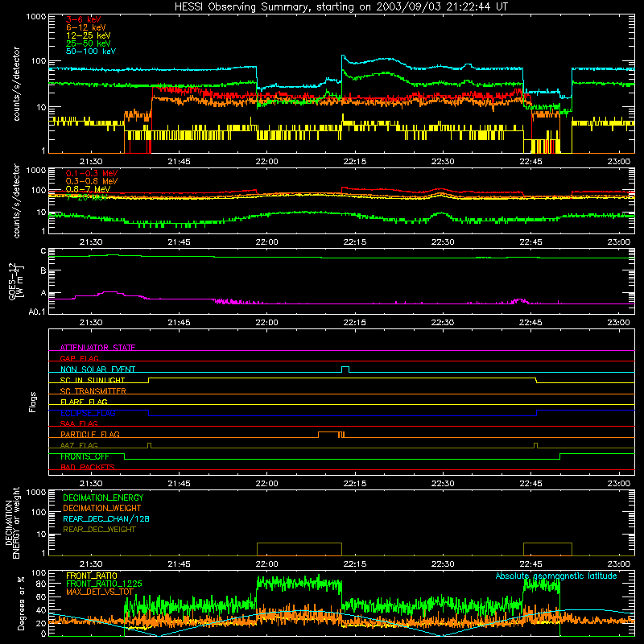
Task: Select the DECIMATION_WEIGHT legend label
Action: [102, 508]
